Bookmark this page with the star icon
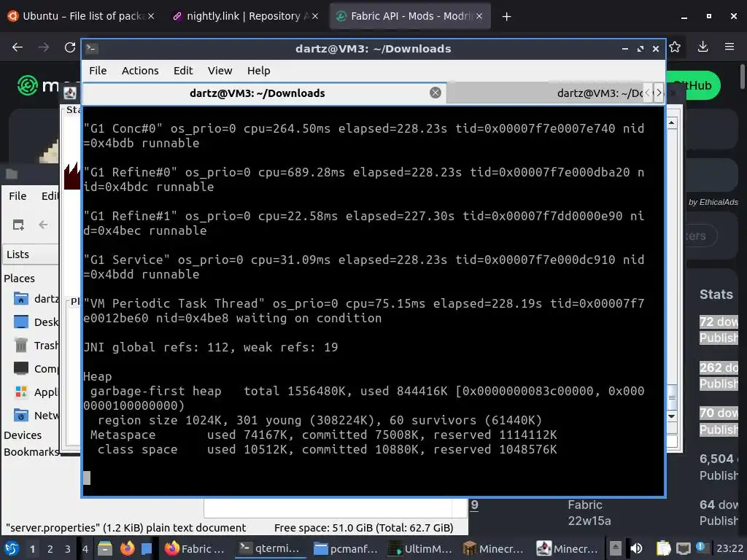The image size is (747, 560). 675,47
